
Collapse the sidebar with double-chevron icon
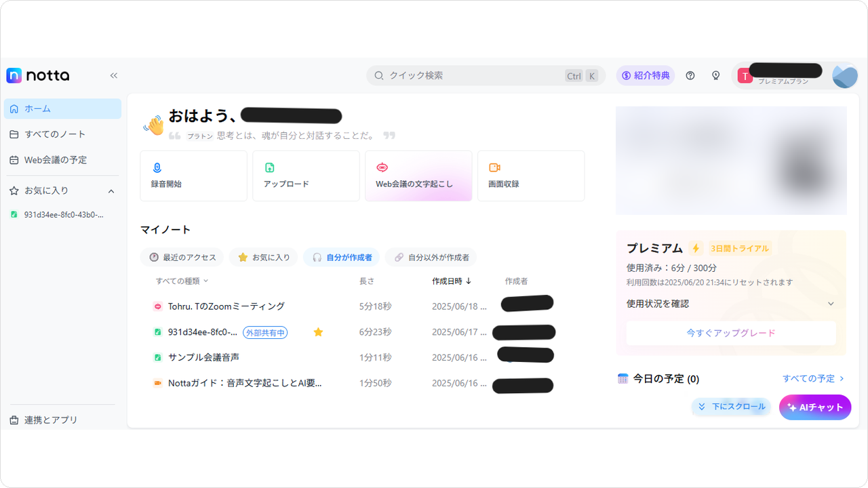[114, 76]
